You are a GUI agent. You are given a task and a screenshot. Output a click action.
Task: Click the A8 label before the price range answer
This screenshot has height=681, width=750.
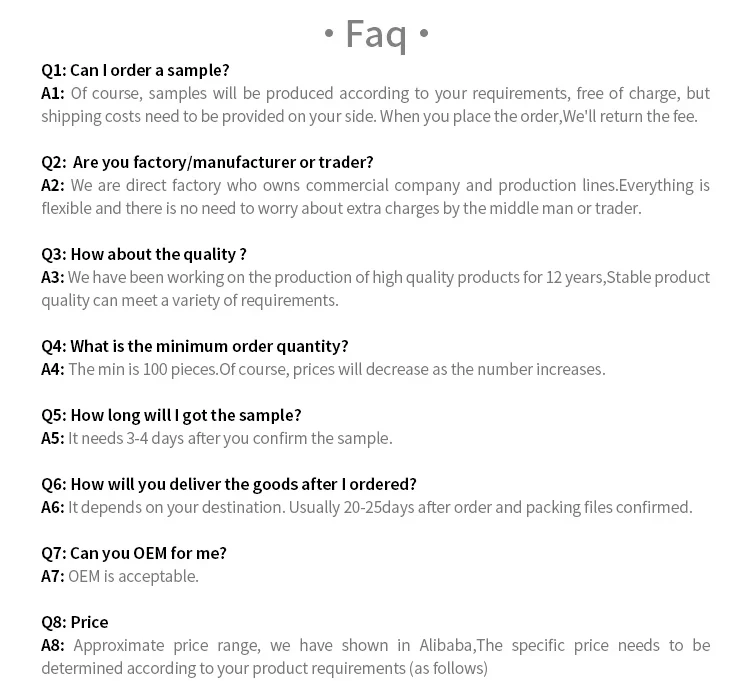tap(53, 645)
